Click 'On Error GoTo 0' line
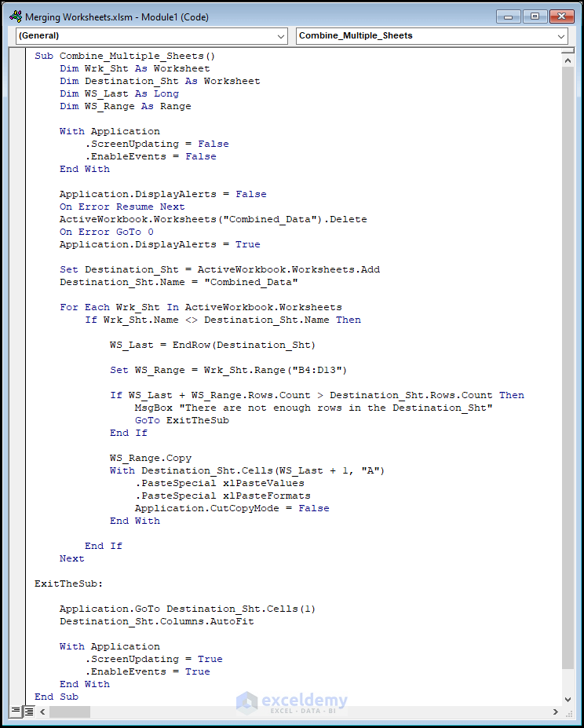Screen dimensions: 584x728 (x=106, y=231)
